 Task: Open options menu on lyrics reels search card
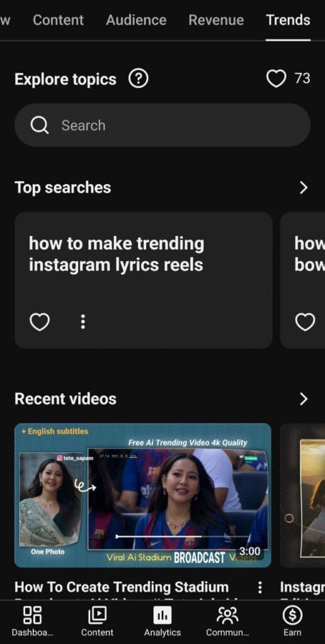(x=83, y=321)
